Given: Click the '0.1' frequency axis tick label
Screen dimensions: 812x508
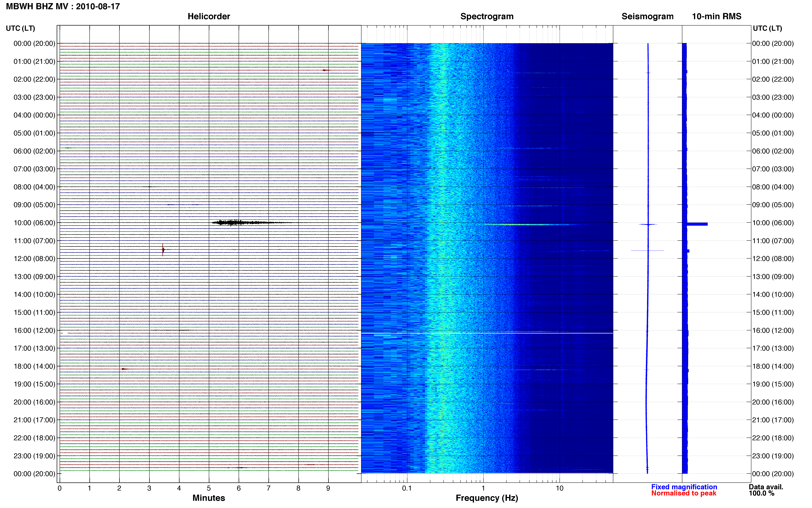Looking at the screenshot, I should click(407, 488).
